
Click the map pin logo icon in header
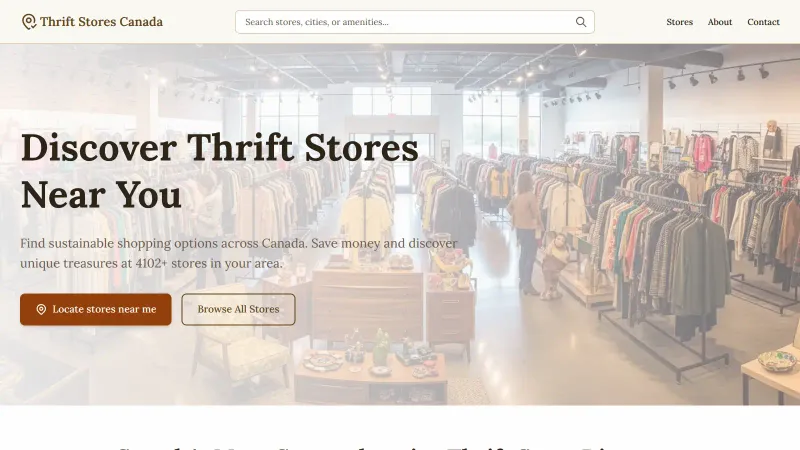tap(29, 22)
